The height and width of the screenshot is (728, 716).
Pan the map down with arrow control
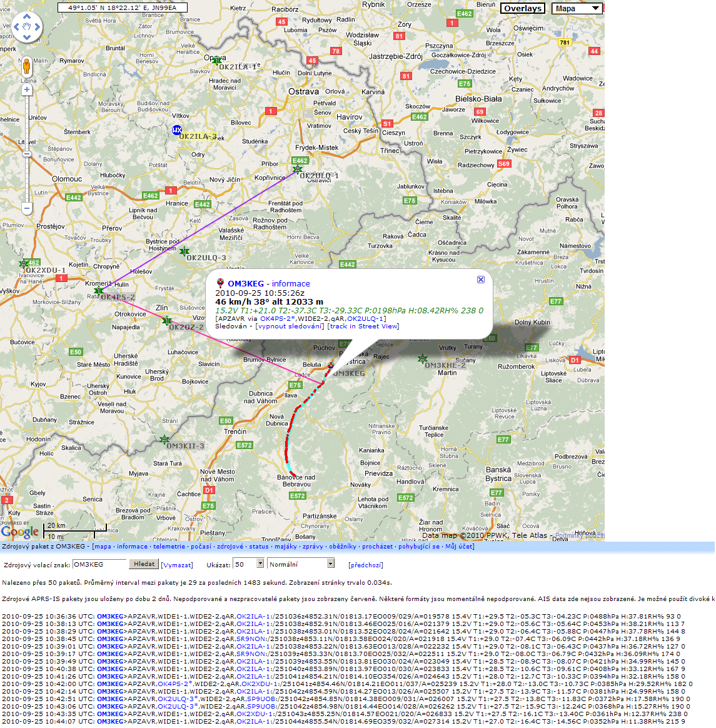[x=26, y=37]
